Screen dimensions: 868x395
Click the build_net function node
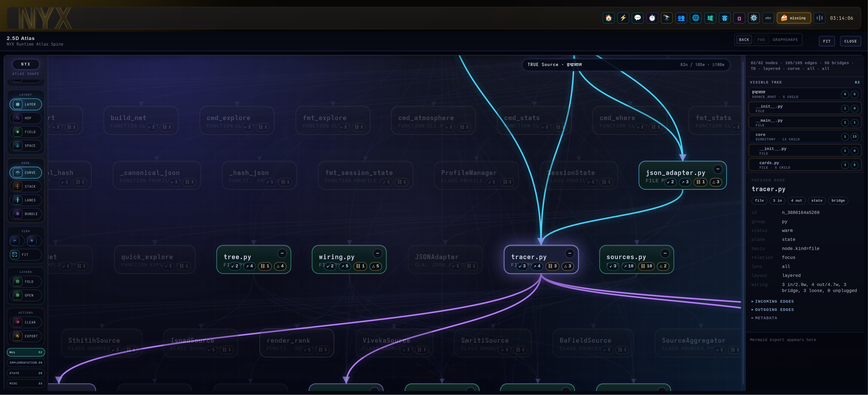[x=141, y=121]
